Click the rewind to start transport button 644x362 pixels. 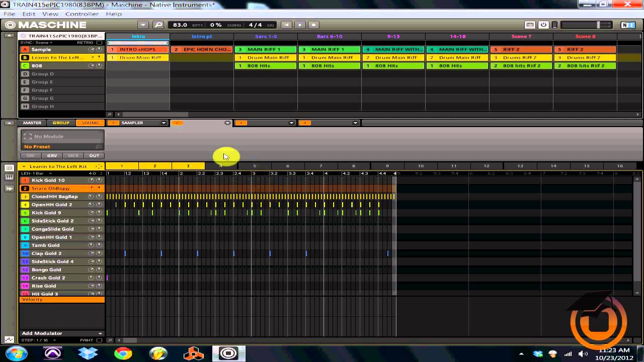click(286, 25)
